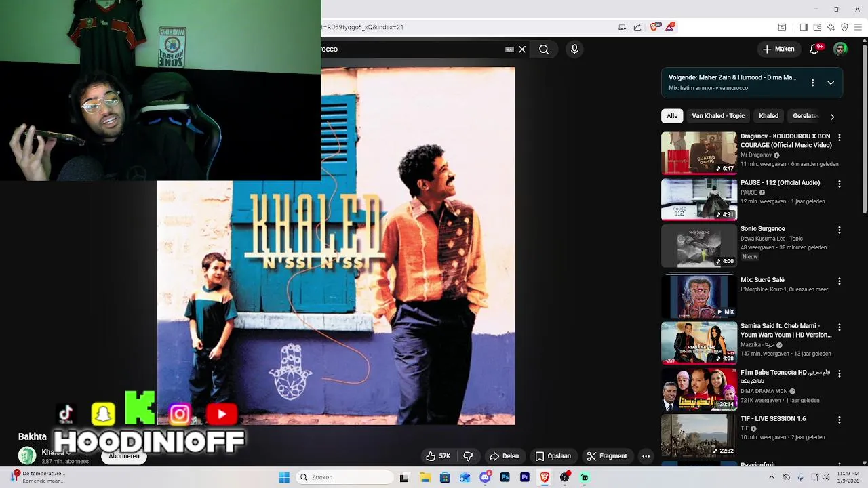Open options menu for Samira Said video
The height and width of the screenshot is (488, 868).
pos(840,327)
